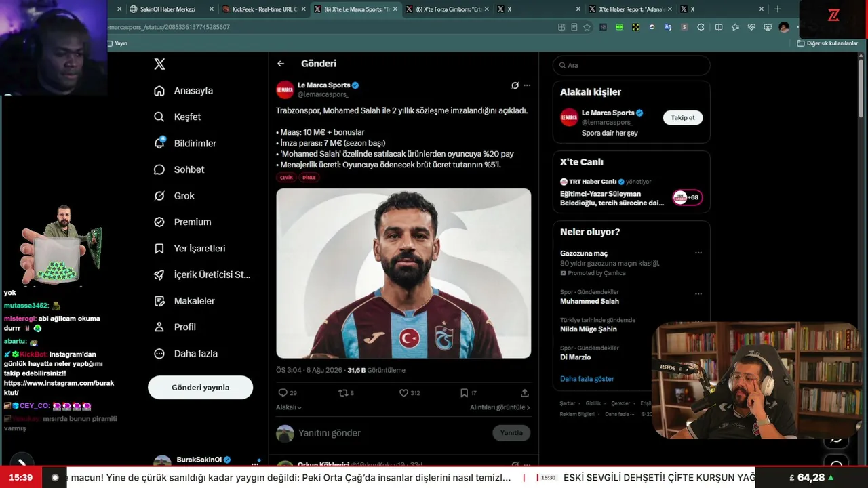
Task: Open Makaleler in the sidebar
Action: [x=184, y=301]
